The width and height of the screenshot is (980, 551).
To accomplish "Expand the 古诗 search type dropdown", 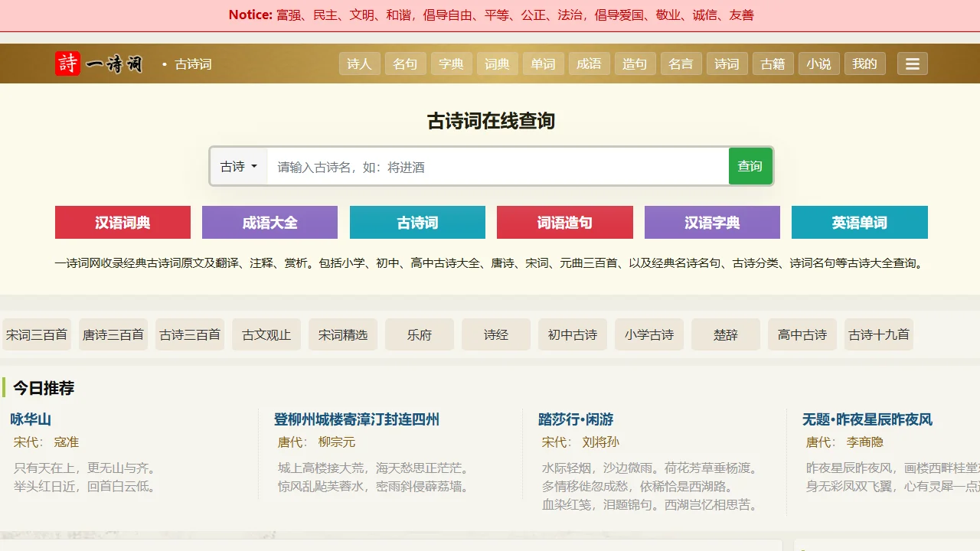I will pos(238,166).
